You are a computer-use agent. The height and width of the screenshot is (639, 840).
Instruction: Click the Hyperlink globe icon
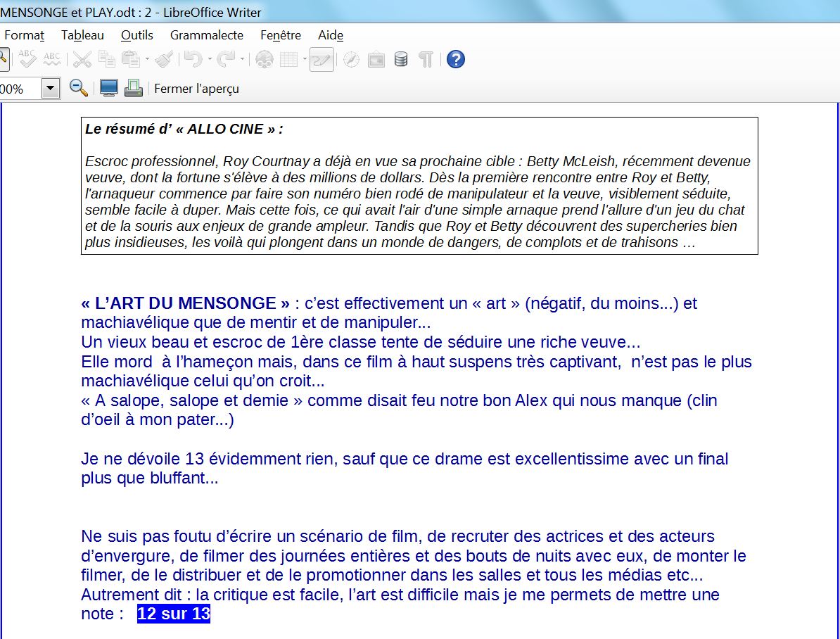pos(264,59)
